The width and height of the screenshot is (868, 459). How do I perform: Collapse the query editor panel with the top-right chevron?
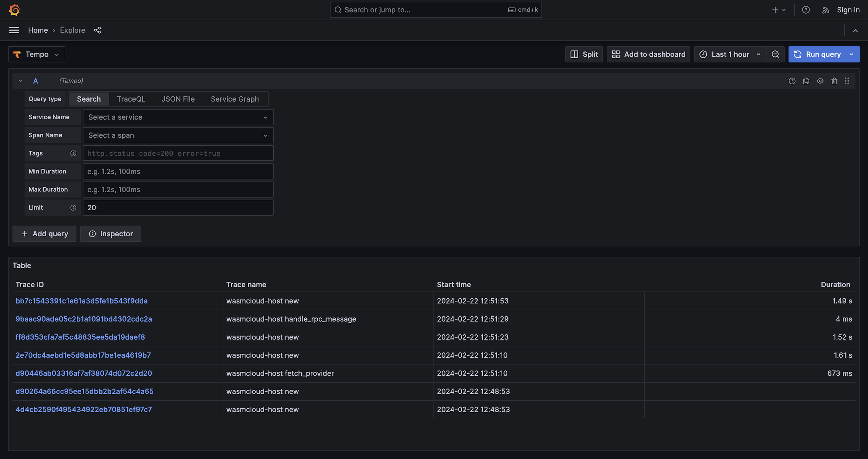[x=855, y=30]
